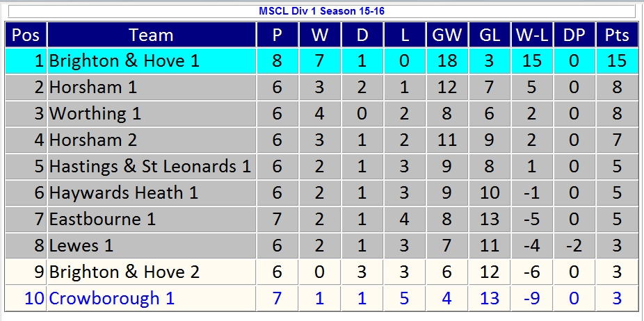The width and height of the screenshot is (644, 321).
Task: Click the GW column header
Action: 446,35
